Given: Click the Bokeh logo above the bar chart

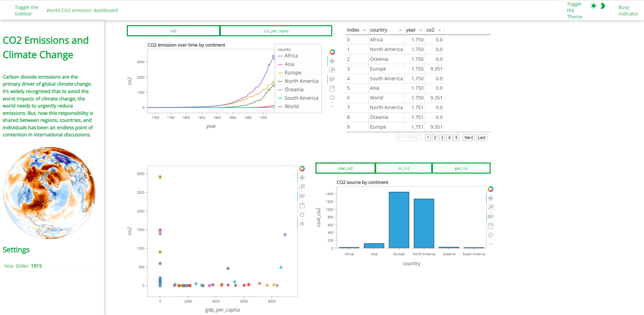Looking at the screenshot, I should 491,189.
